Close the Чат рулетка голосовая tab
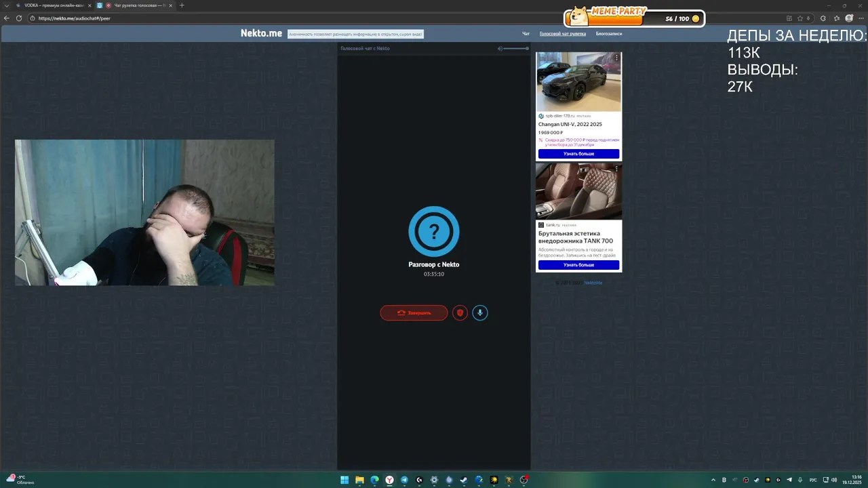 point(171,5)
